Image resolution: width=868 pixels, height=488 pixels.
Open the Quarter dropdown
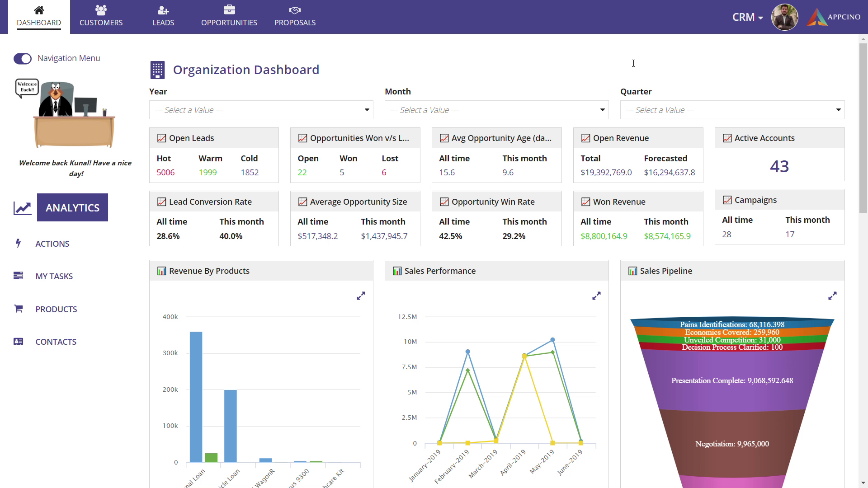click(732, 110)
